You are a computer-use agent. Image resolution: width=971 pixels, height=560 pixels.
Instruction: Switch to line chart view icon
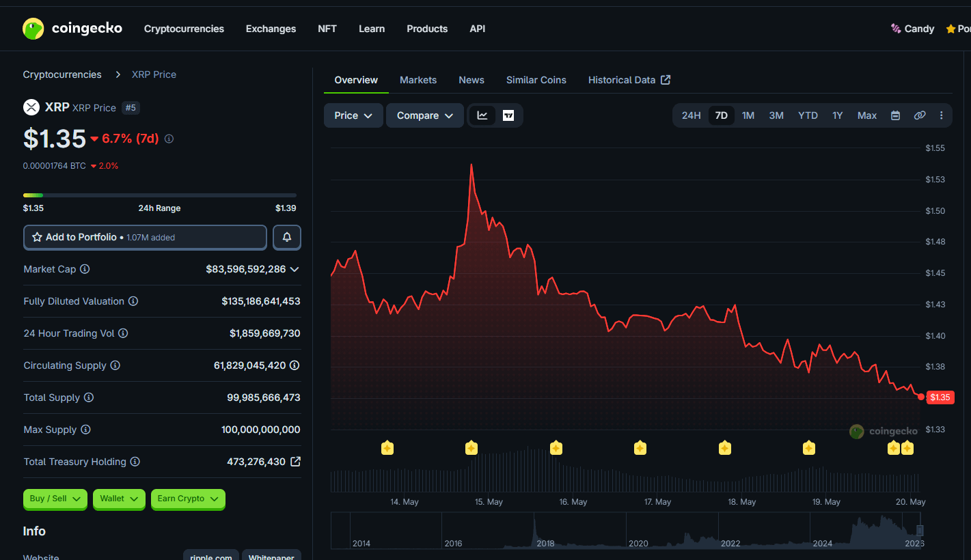click(482, 115)
